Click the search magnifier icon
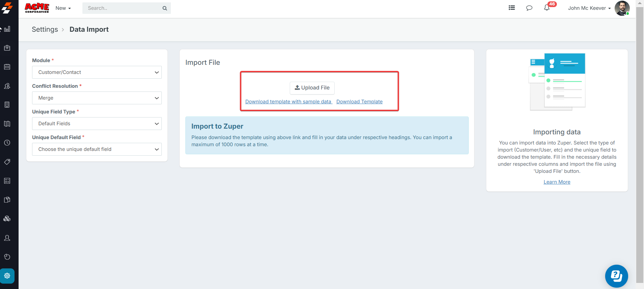The height and width of the screenshot is (289, 644). tap(165, 8)
